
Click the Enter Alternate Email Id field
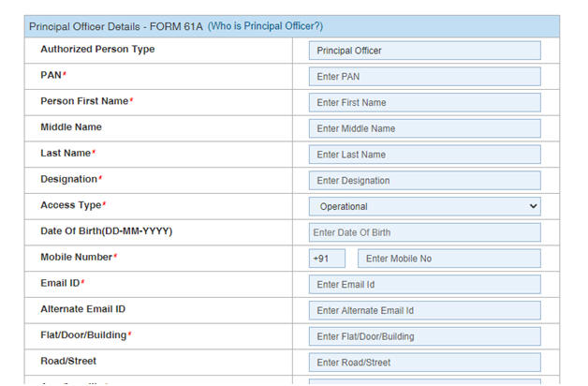(x=424, y=310)
